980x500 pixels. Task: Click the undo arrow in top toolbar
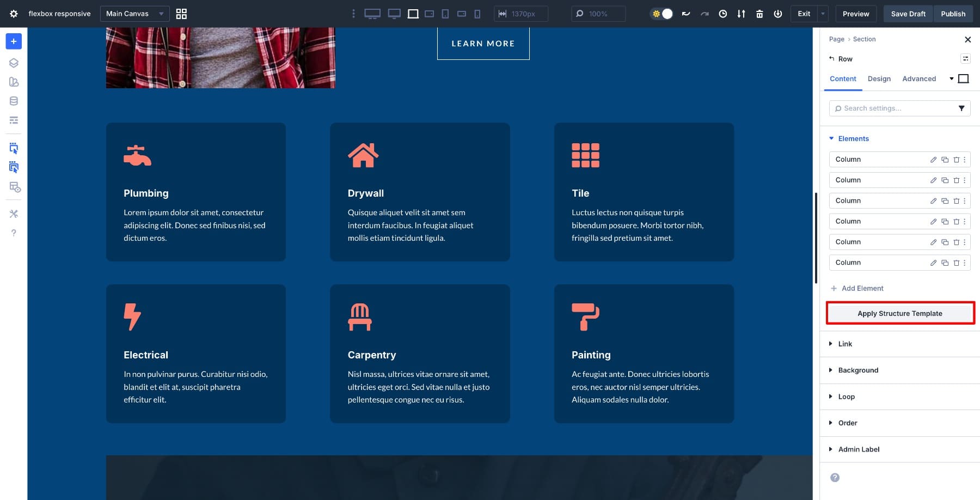pos(686,14)
